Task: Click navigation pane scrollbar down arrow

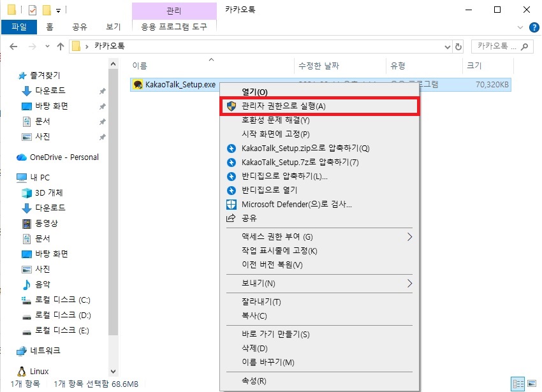Action: click(113, 372)
